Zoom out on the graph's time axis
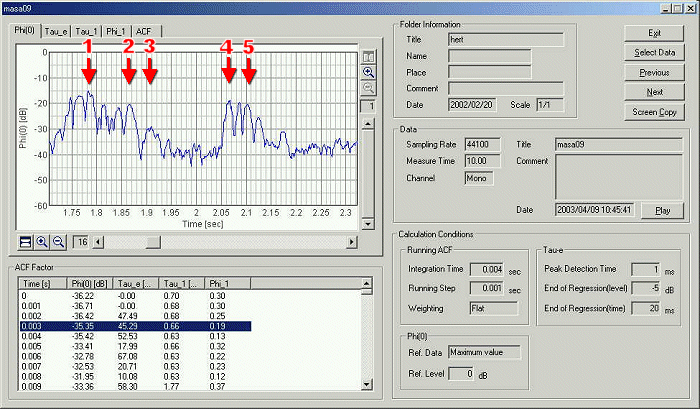 (x=58, y=242)
